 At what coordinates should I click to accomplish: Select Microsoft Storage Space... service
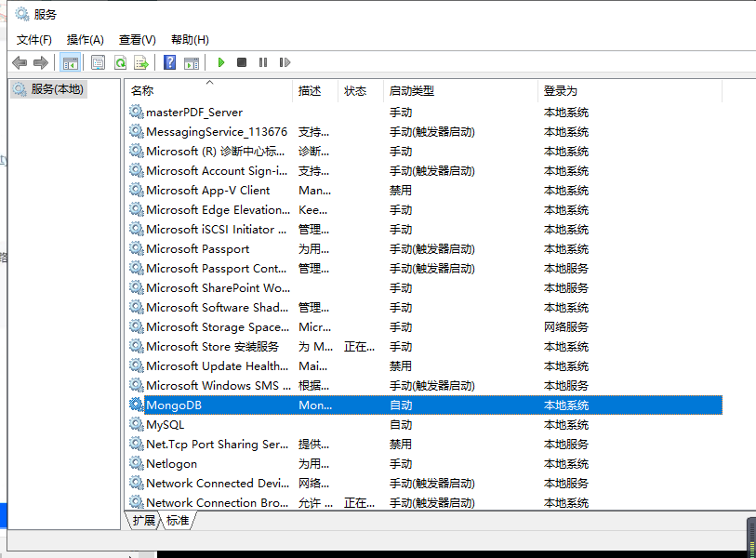pyautogui.click(x=218, y=327)
